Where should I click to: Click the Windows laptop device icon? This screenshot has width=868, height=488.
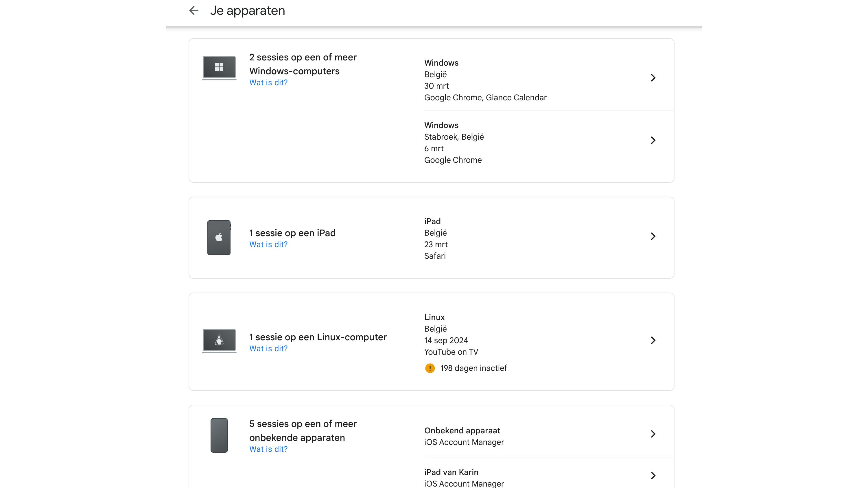click(219, 68)
